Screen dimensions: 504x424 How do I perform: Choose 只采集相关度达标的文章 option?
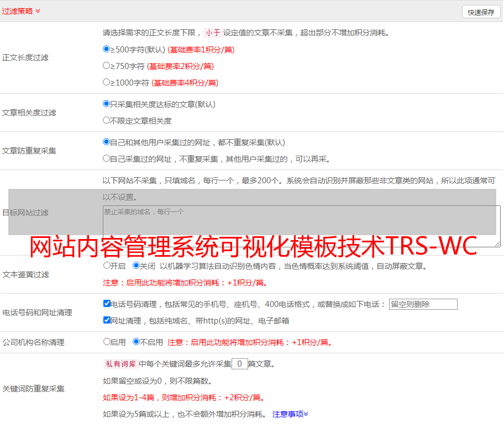tap(106, 104)
